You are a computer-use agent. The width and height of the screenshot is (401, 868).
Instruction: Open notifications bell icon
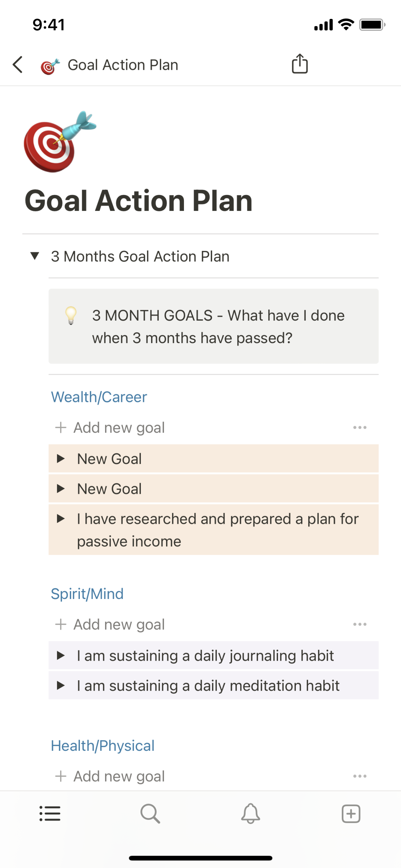tap(251, 813)
